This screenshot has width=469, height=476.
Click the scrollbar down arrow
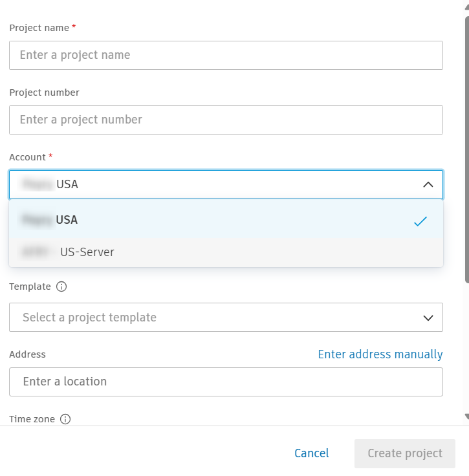pyautogui.click(x=466, y=417)
